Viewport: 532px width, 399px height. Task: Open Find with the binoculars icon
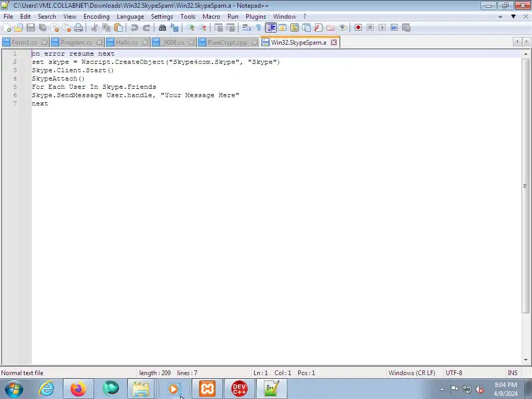(162, 28)
